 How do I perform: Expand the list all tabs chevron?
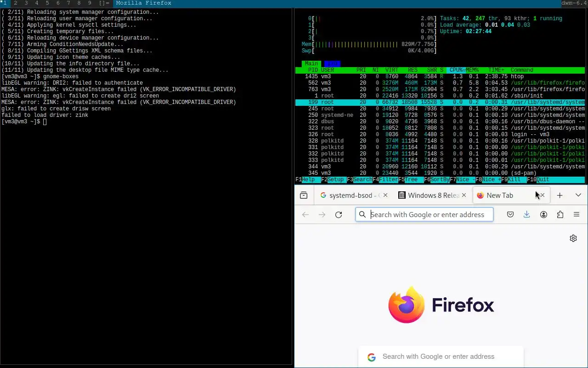coord(578,195)
